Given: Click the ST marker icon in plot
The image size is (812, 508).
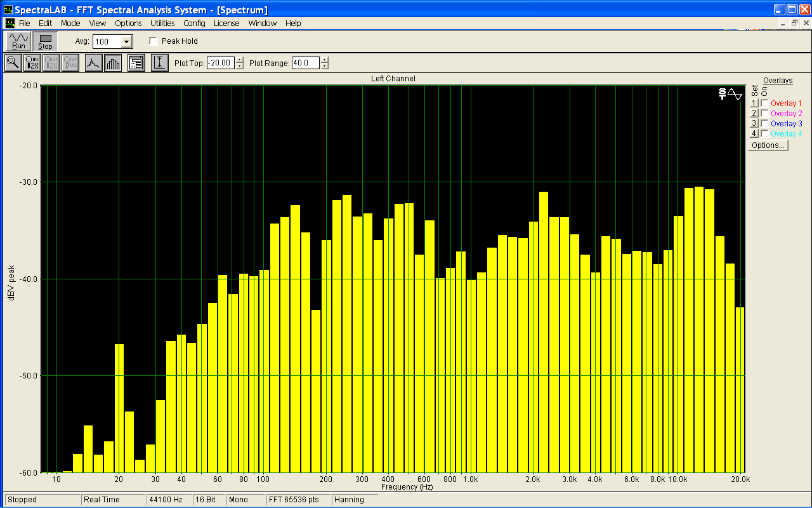Looking at the screenshot, I should tap(722, 94).
